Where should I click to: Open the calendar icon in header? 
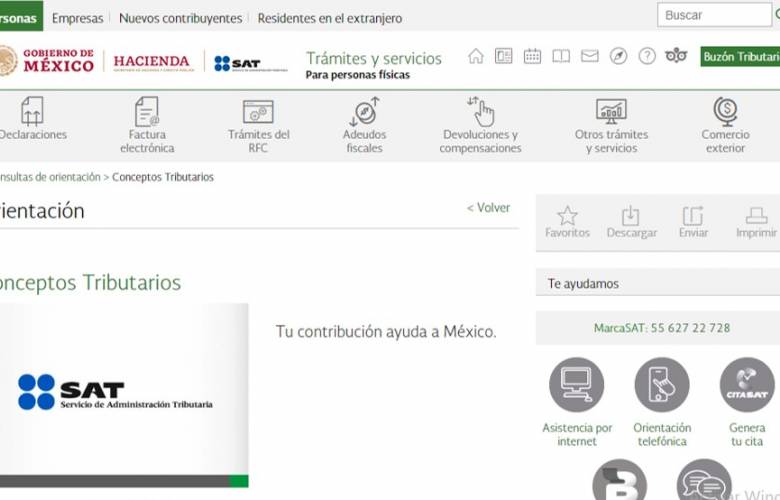(532, 56)
